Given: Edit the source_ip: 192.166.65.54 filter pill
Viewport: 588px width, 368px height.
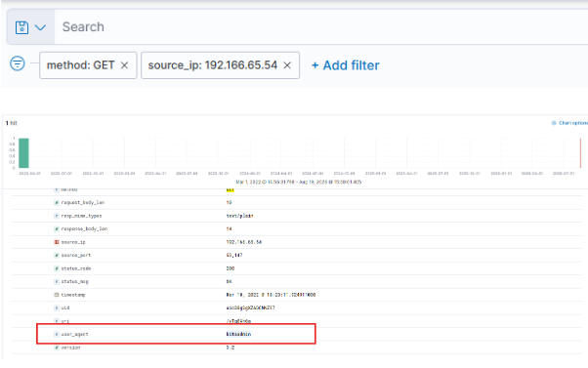Looking at the screenshot, I should (x=213, y=65).
